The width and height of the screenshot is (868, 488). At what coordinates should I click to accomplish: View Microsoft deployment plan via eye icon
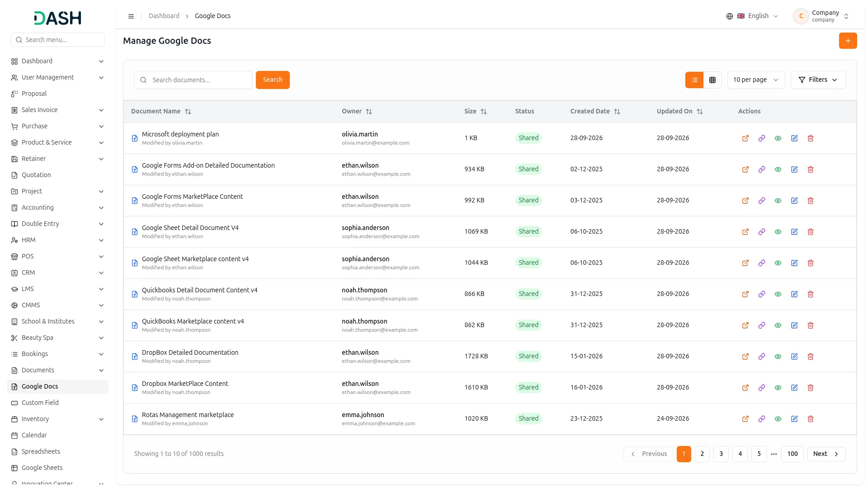coord(778,138)
